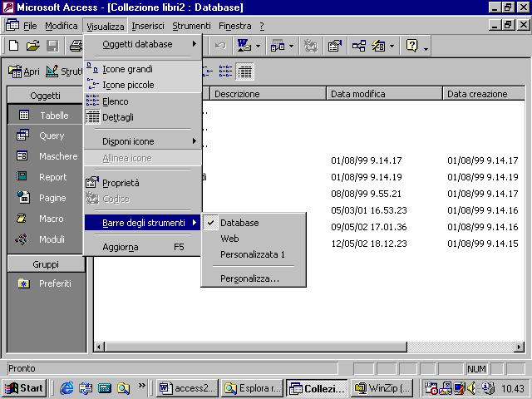Click the Office Links Word icon

tap(244, 46)
